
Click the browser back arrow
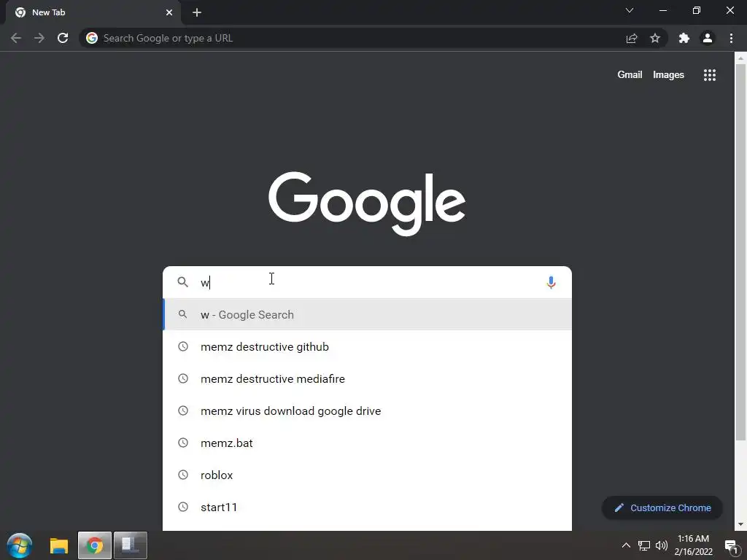[16, 38]
